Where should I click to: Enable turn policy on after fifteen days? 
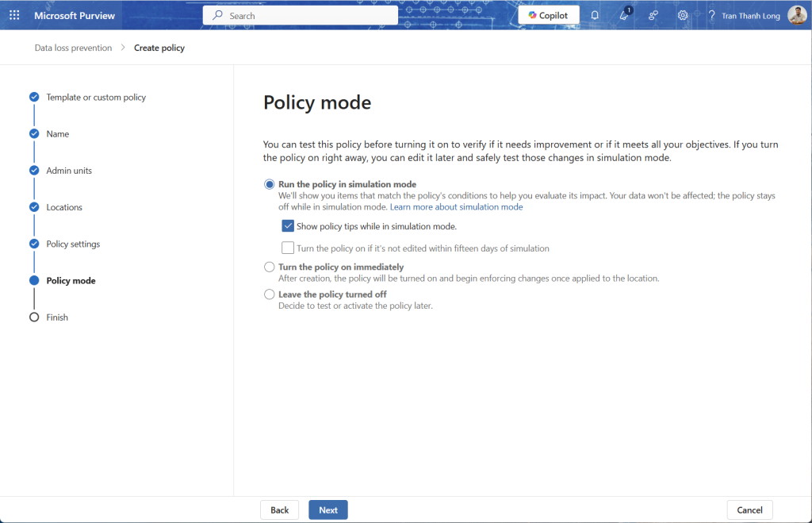pyautogui.click(x=288, y=248)
